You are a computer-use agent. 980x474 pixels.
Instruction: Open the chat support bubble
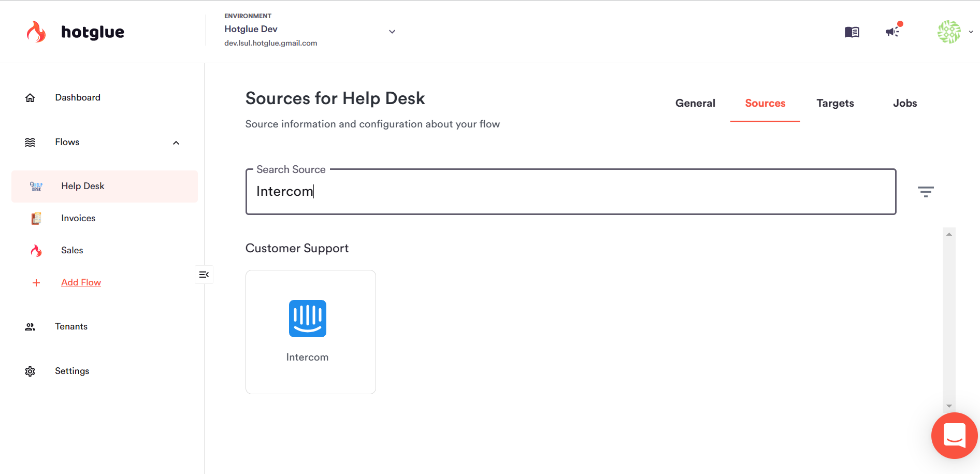point(955,436)
